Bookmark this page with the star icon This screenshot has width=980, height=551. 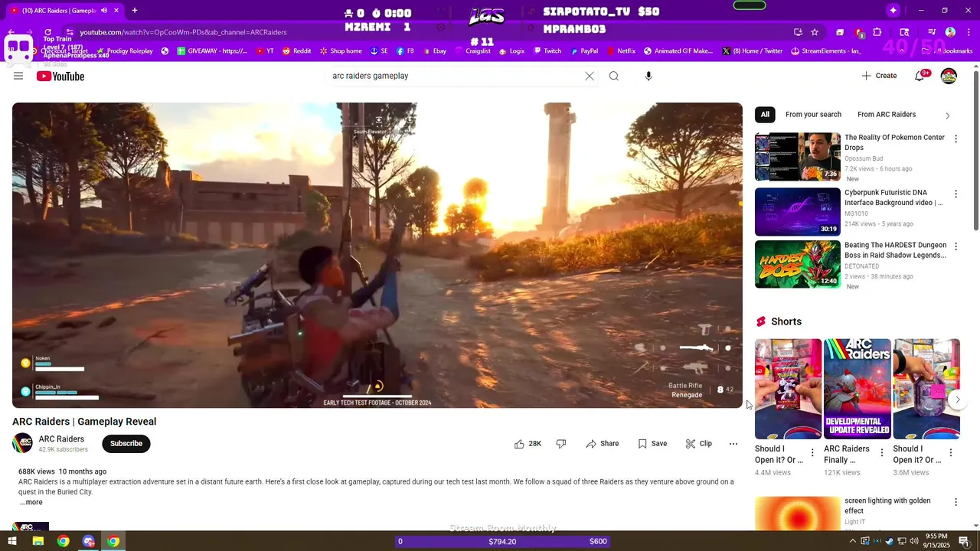815,32
